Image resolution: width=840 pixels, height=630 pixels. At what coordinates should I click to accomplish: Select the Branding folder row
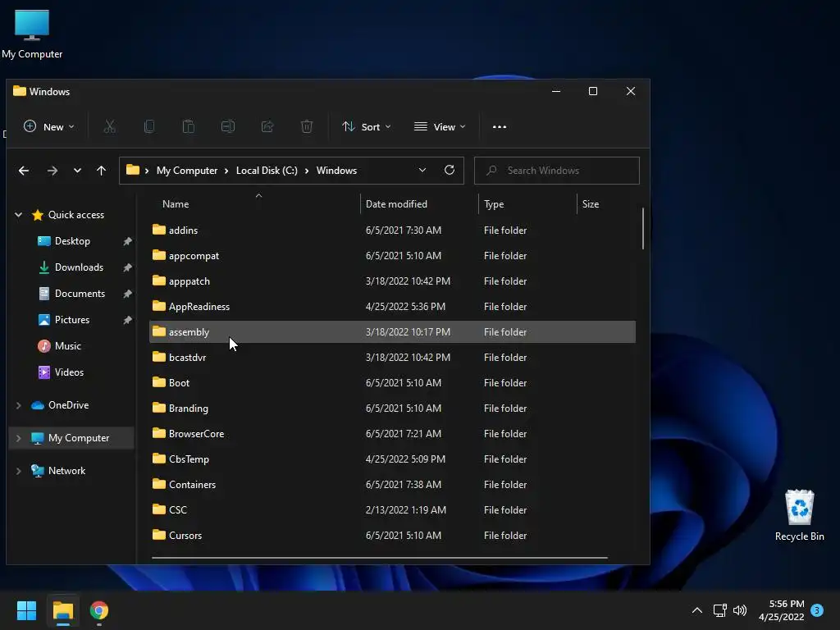coord(392,409)
